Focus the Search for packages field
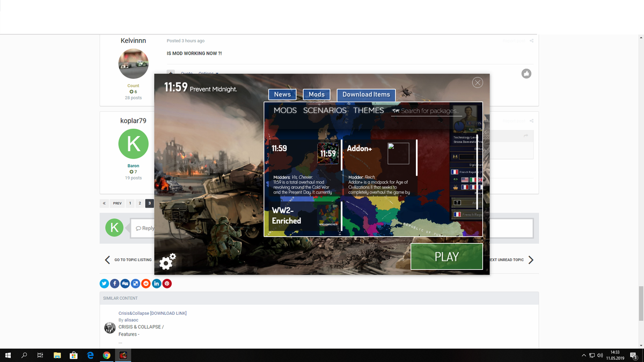This screenshot has width=644, height=362. click(x=427, y=111)
